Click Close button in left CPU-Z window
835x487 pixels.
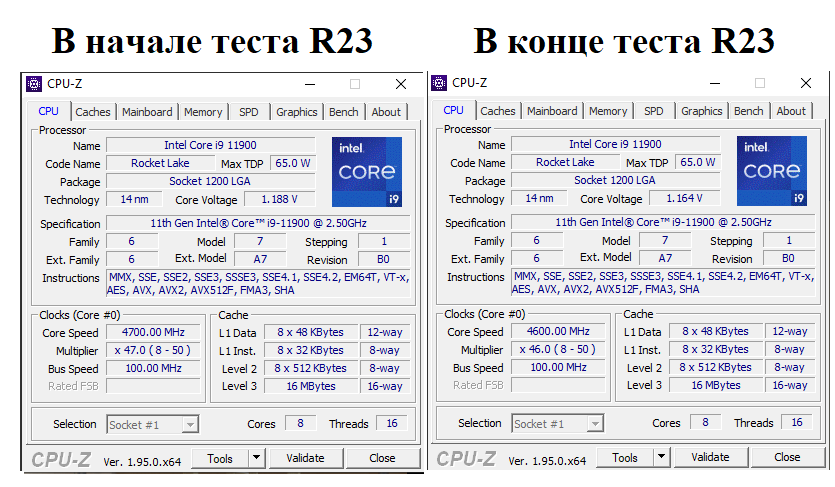382,458
